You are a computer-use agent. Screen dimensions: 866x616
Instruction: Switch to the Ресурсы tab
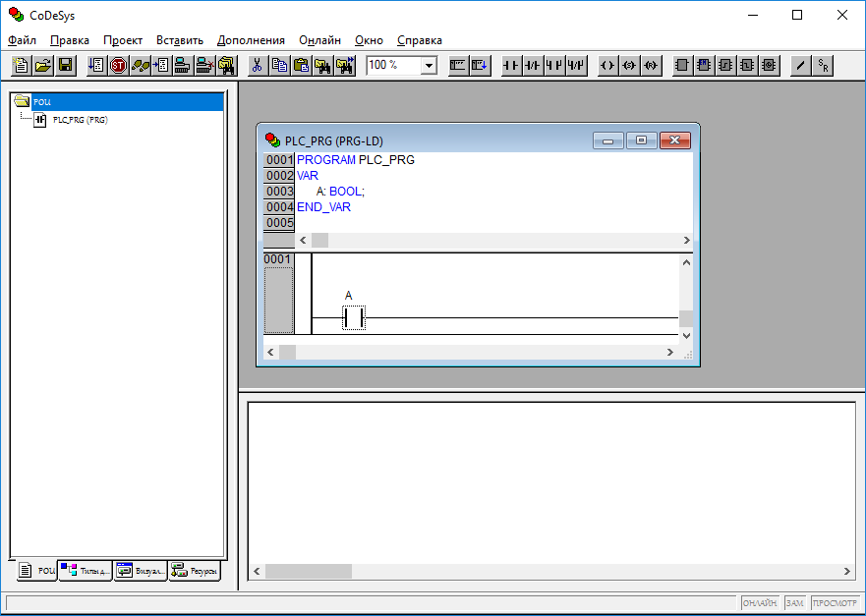194,571
